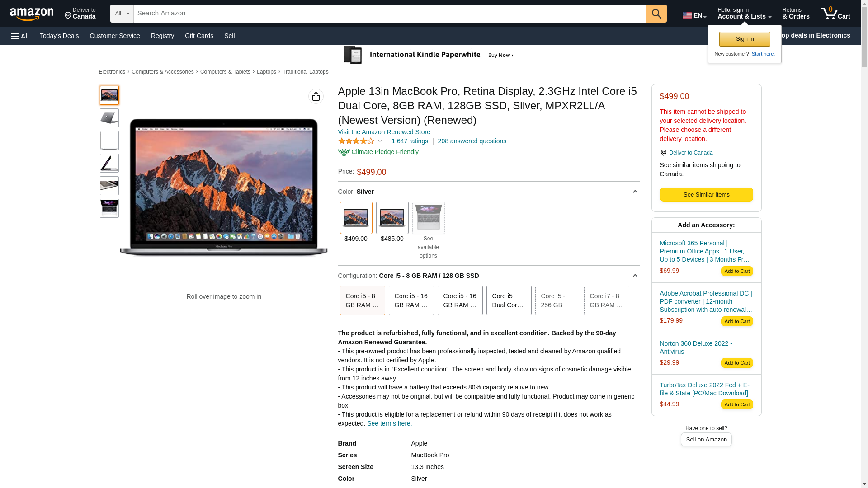Click the star rating icons
This screenshot has height=488, width=868.
[356, 141]
